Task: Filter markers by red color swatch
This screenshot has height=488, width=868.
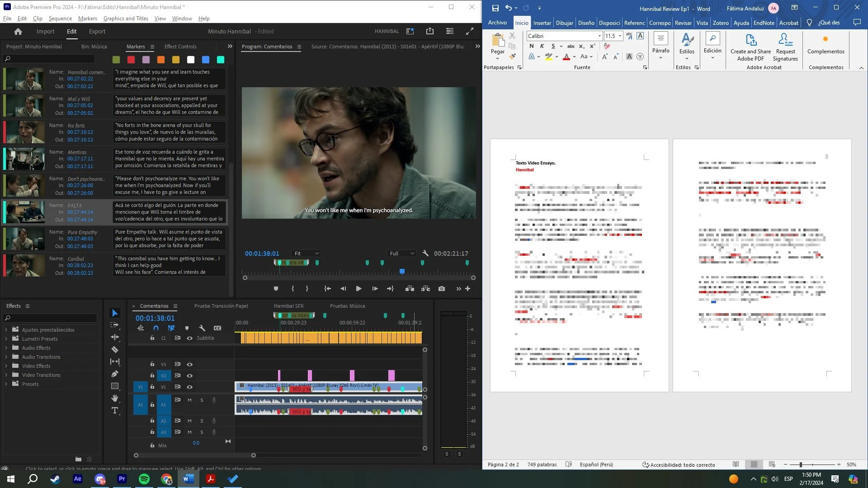Action: point(131,60)
